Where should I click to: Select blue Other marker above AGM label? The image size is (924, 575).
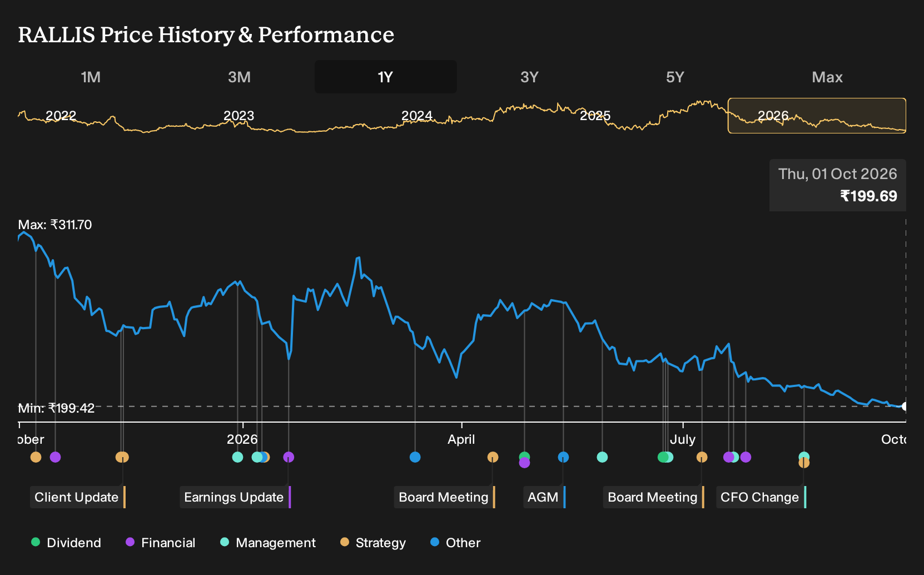(x=563, y=457)
